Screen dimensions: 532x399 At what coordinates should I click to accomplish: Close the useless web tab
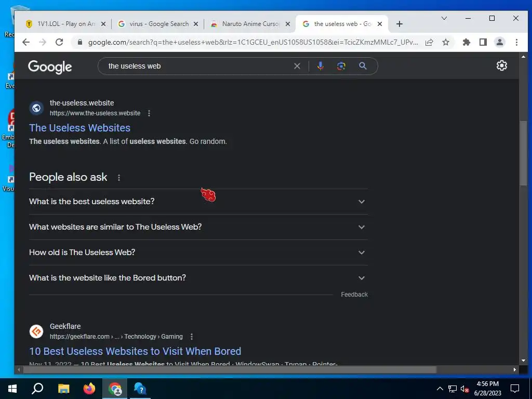[380, 24]
